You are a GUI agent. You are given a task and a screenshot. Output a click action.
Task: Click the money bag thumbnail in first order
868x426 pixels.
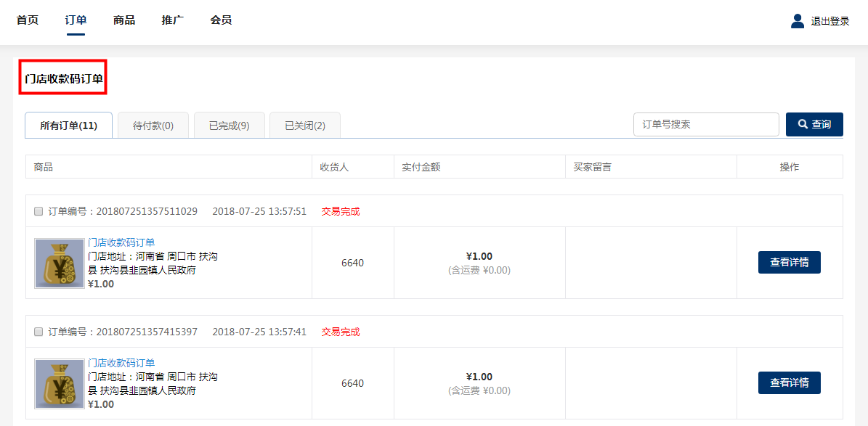point(60,263)
